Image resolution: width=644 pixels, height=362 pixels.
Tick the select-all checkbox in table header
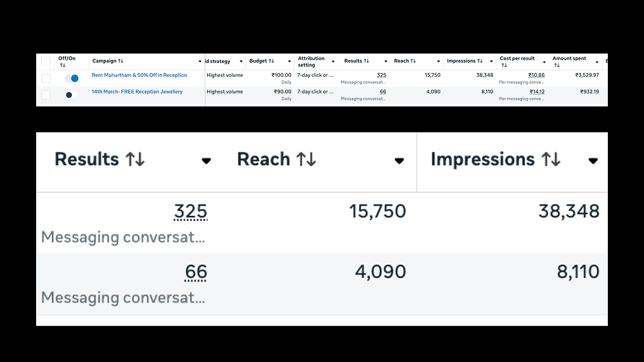click(x=45, y=61)
